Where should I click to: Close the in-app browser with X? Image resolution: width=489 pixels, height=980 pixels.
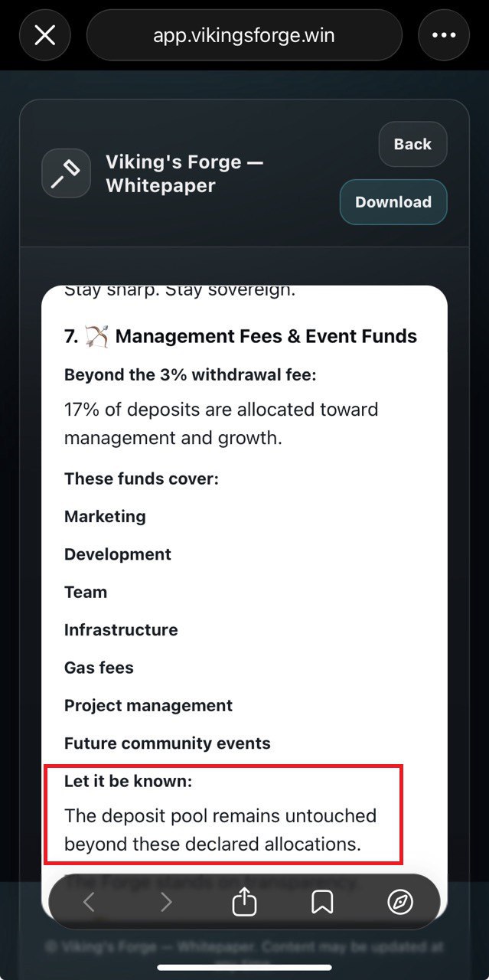(x=45, y=35)
